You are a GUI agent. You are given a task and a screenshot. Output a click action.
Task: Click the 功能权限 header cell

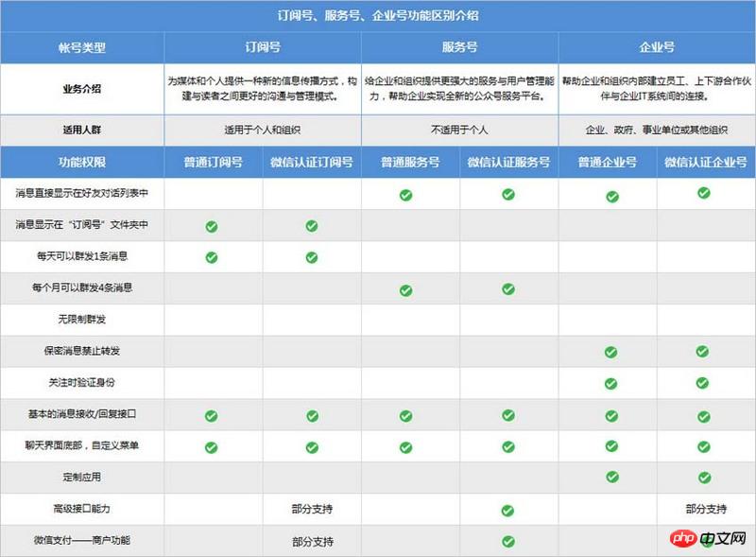coord(82,162)
